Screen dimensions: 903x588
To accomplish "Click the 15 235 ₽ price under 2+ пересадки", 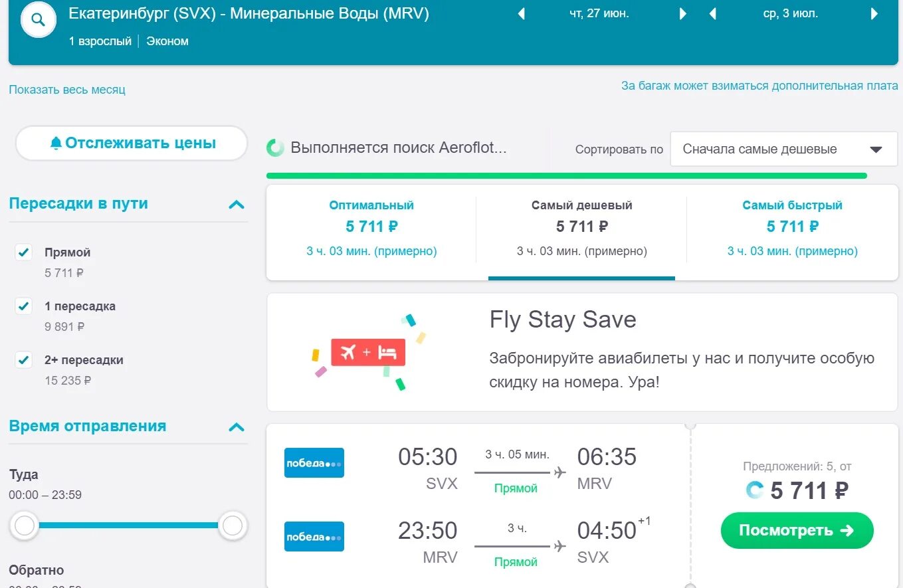I will pos(68,381).
